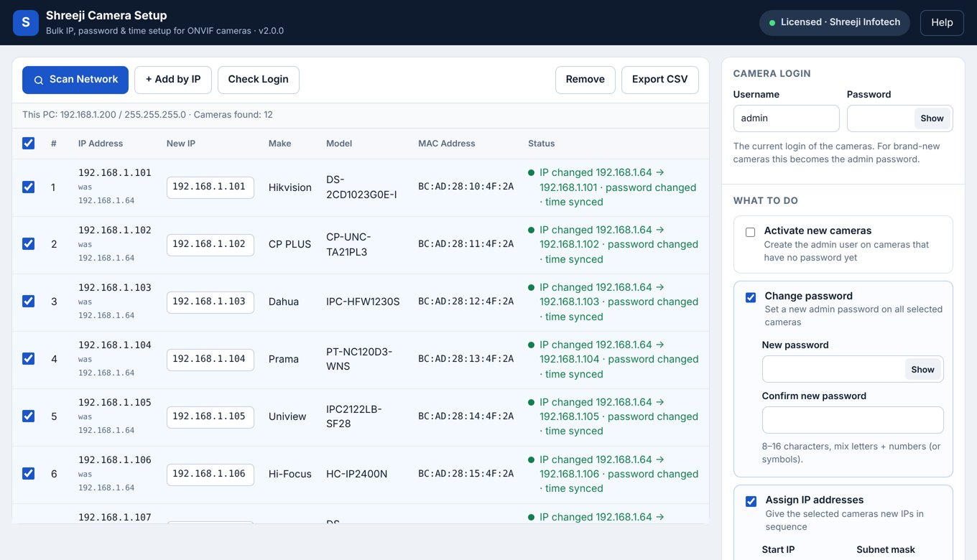Viewport: 977px width, 560px height.
Task: Show the camera login password
Action: pos(932,118)
